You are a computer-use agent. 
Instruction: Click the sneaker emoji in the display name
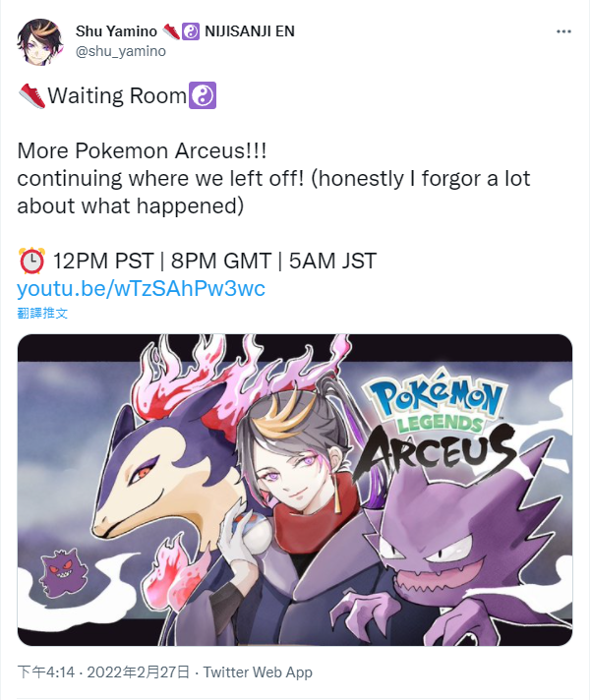[x=170, y=31]
